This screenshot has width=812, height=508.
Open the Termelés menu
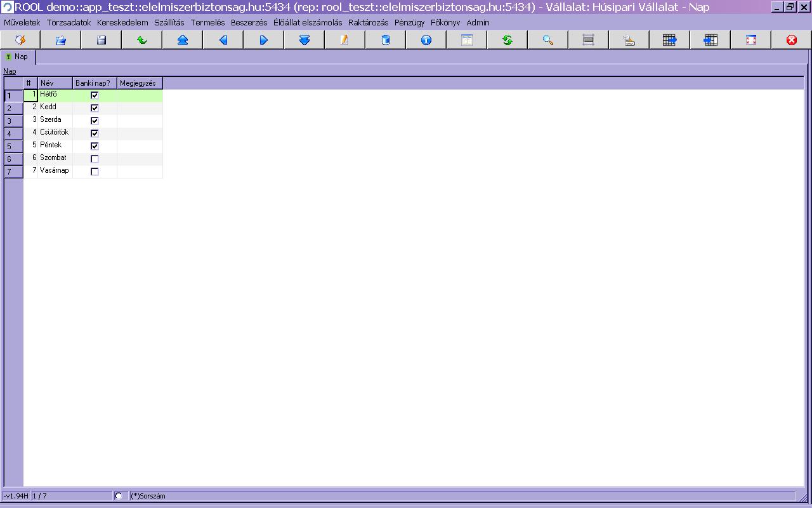tap(208, 22)
